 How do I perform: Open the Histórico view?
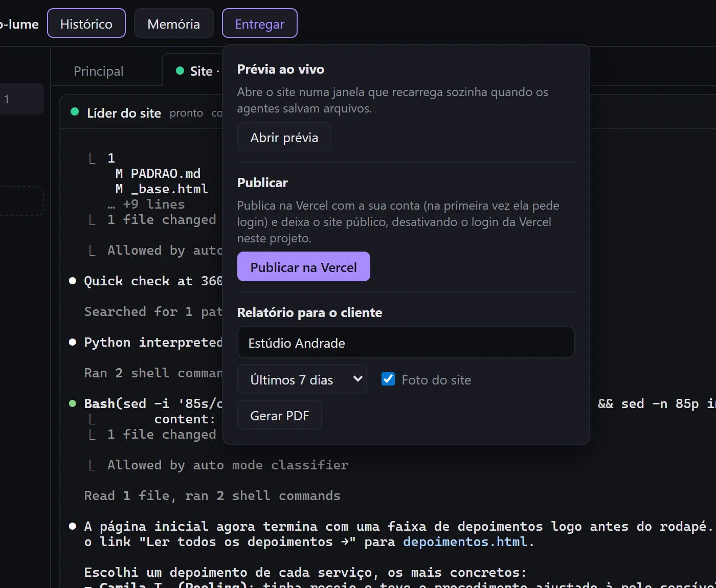coord(86,24)
